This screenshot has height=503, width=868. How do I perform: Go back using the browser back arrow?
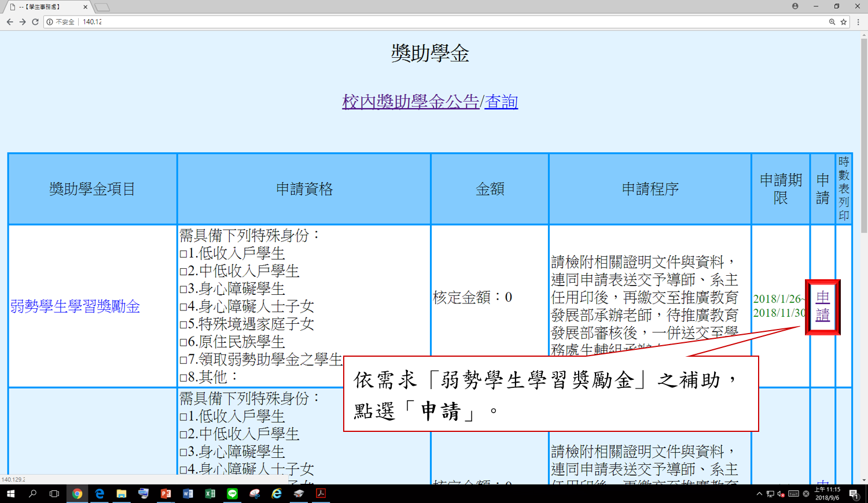pos(10,22)
